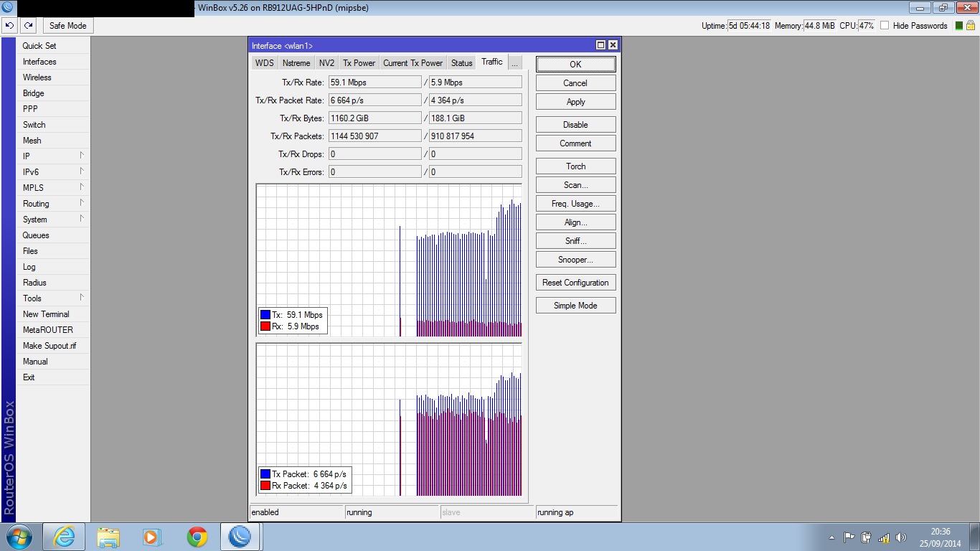Open Internet Explorer from the taskbar
Screen dimensions: 980x551
point(64,537)
